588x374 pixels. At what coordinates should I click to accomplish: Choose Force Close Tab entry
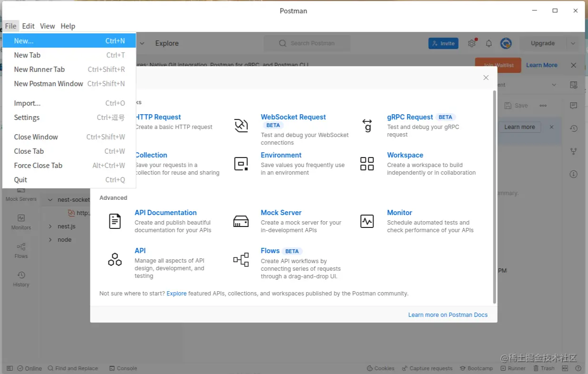tap(69, 166)
